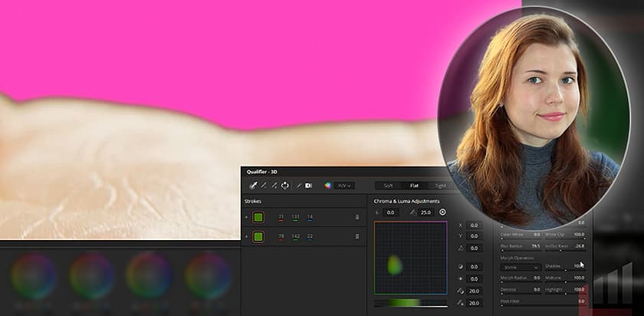Select the picker subtract color tool
Screen dimensions: 644x316
(x=264, y=186)
